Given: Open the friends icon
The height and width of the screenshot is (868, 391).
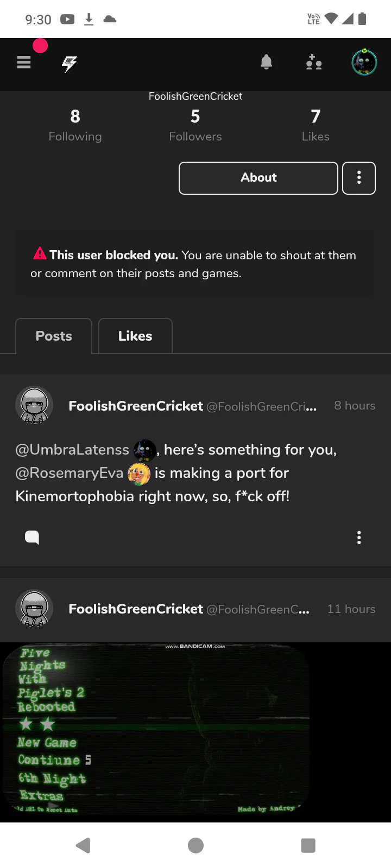Looking at the screenshot, I should [x=314, y=62].
